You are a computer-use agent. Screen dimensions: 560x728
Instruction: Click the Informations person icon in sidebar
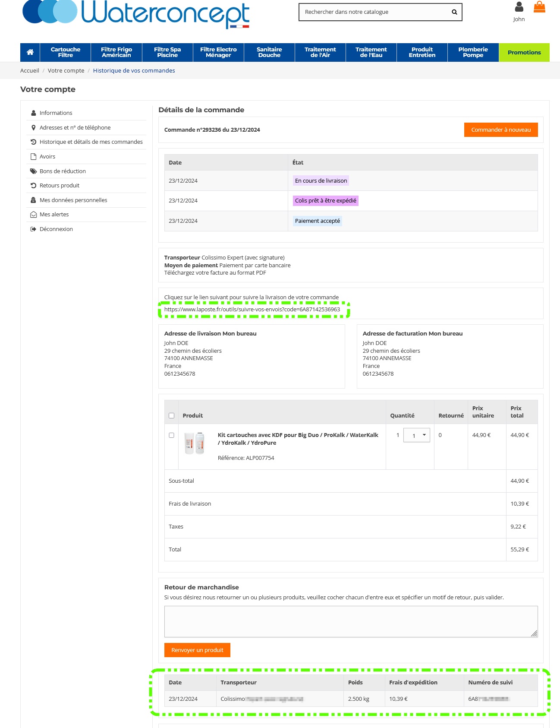pos(33,113)
